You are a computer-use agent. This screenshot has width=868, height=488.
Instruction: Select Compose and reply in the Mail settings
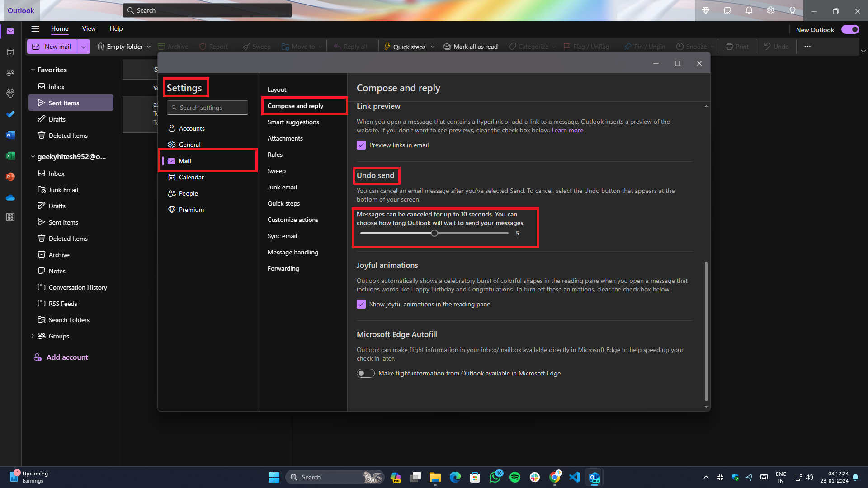[304, 106]
